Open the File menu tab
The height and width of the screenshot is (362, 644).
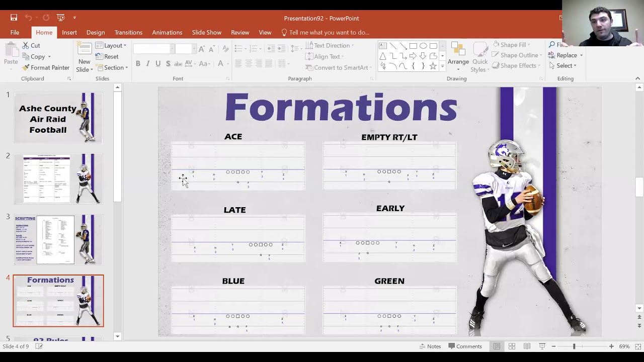pyautogui.click(x=15, y=32)
